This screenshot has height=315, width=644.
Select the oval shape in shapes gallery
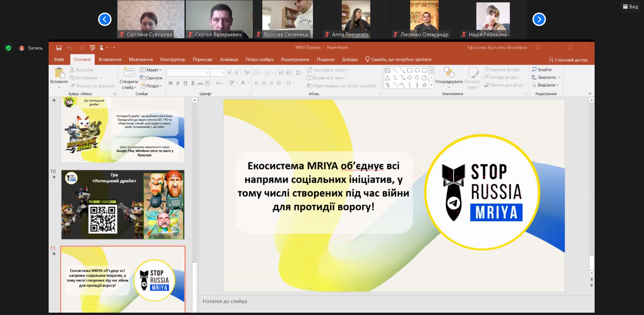pos(417,70)
